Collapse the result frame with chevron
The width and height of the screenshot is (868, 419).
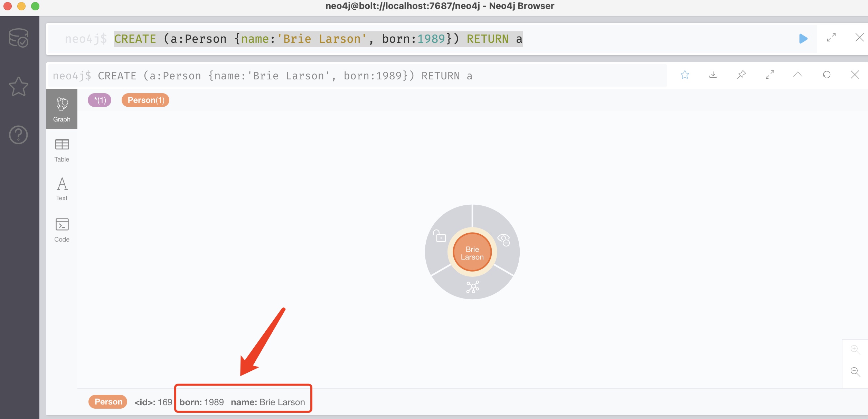[x=798, y=75]
